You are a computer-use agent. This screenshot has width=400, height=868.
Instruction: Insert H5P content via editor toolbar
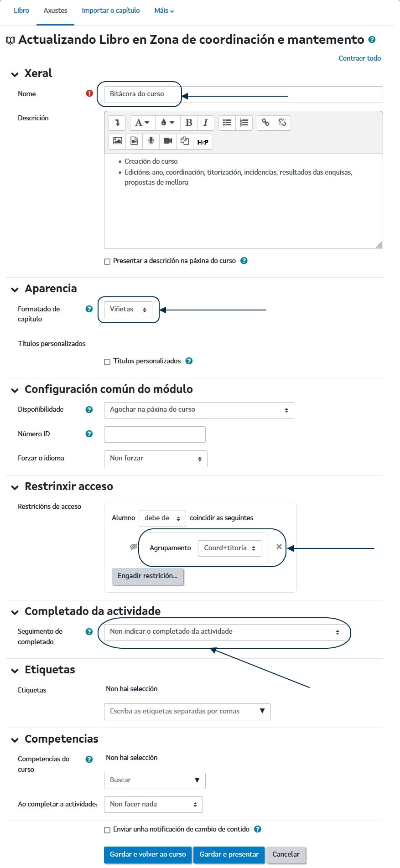203,142
